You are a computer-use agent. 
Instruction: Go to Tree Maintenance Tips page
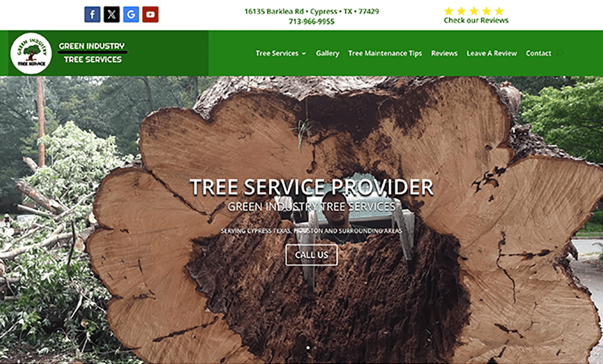[x=385, y=53]
